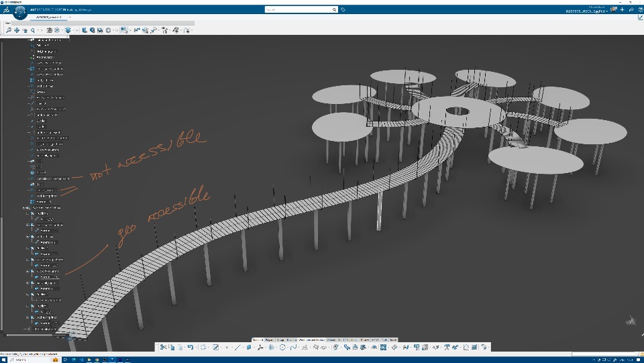Click the camera capture icon
This screenshot has height=363, width=644.
coord(49,30)
